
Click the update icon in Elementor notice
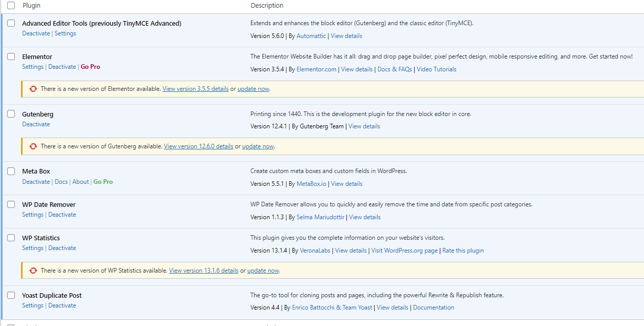33,89
